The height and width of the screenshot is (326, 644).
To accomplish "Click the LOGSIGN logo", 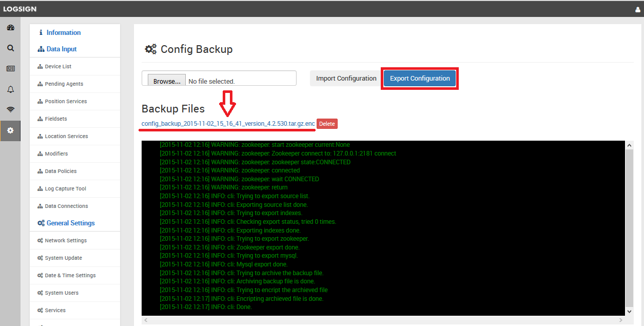I will 20,9.
